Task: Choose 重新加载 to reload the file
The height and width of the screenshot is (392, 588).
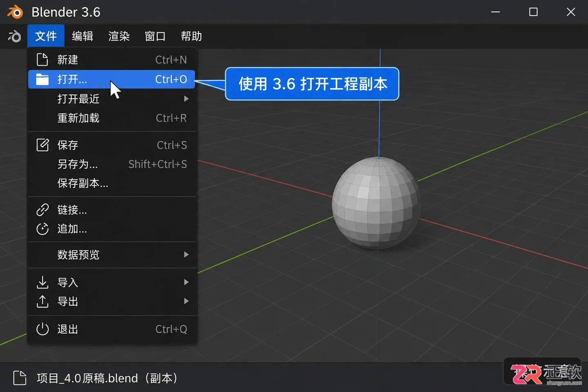Action: pyautogui.click(x=111, y=118)
